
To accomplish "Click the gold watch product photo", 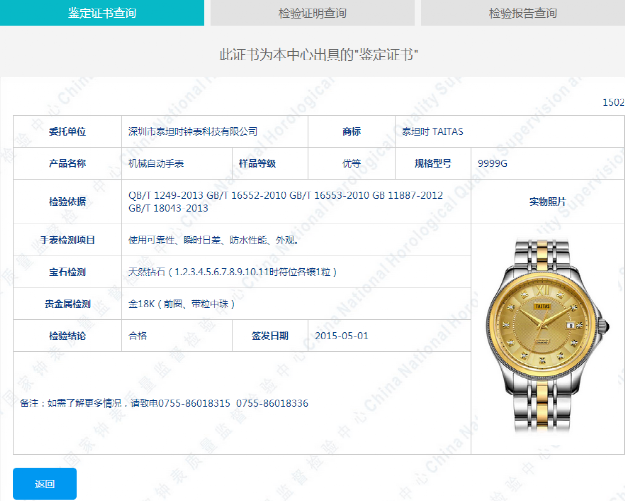I will click(547, 335).
